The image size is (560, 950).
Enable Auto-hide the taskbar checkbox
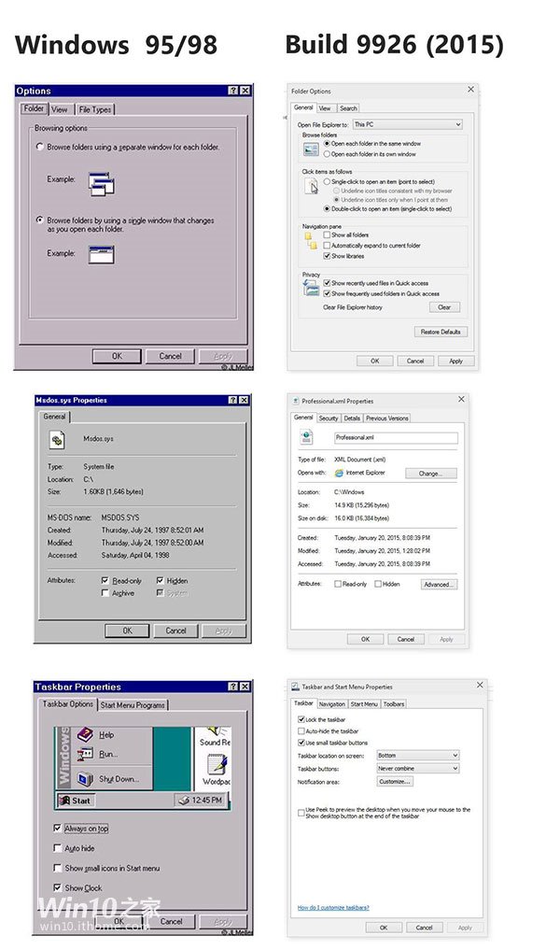(x=301, y=731)
